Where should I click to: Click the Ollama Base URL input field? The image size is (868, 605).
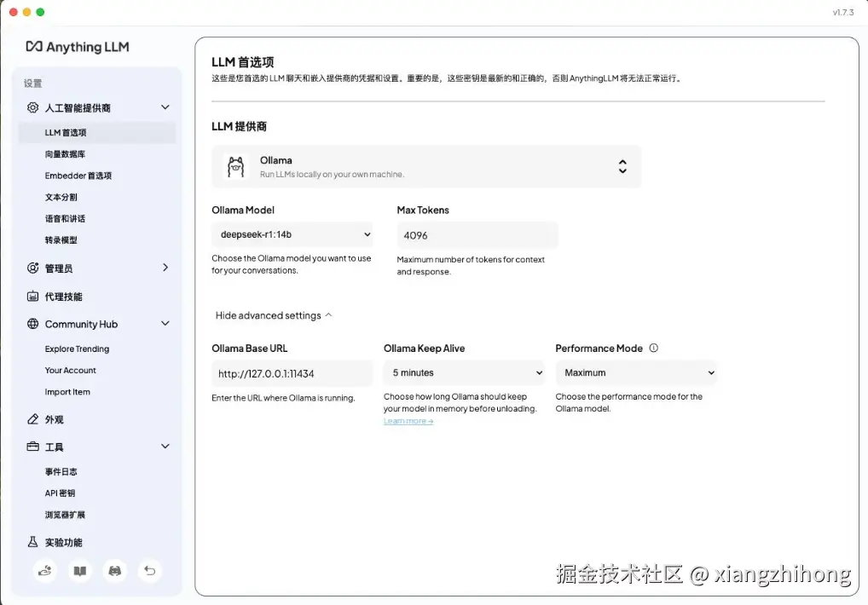click(292, 374)
